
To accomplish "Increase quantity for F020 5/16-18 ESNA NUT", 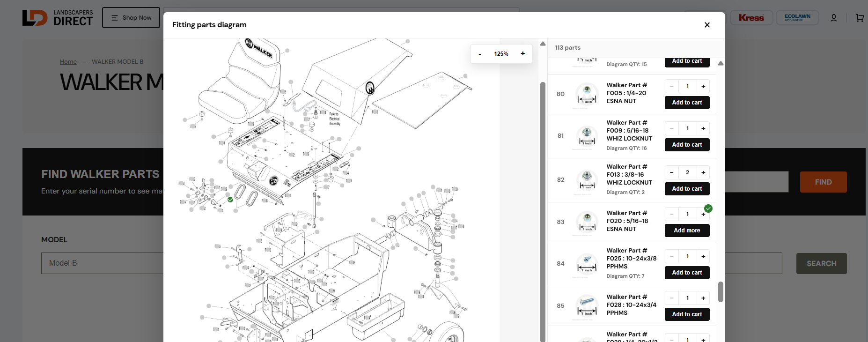I will tap(703, 214).
